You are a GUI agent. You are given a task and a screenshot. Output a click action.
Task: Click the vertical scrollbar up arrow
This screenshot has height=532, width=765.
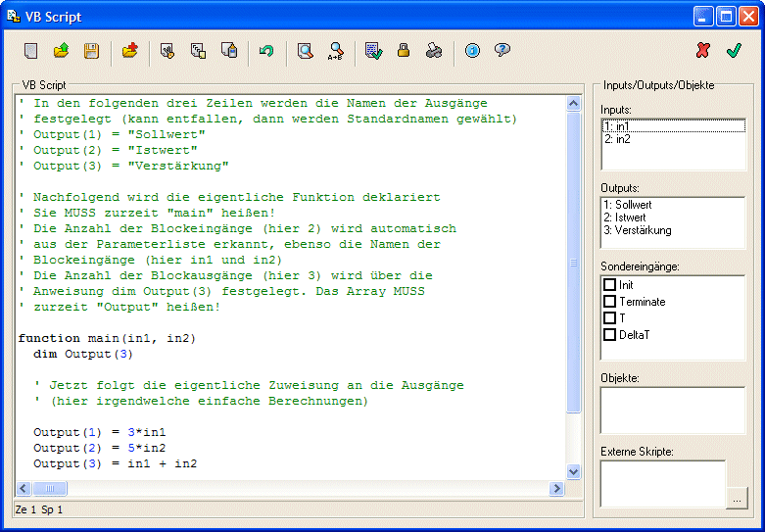(x=573, y=104)
